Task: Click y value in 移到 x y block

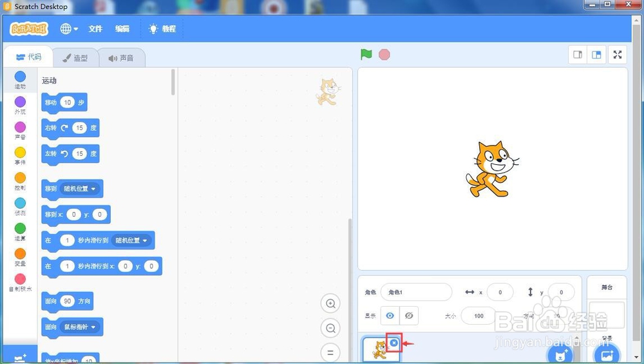Action: [x=99, y=214]
